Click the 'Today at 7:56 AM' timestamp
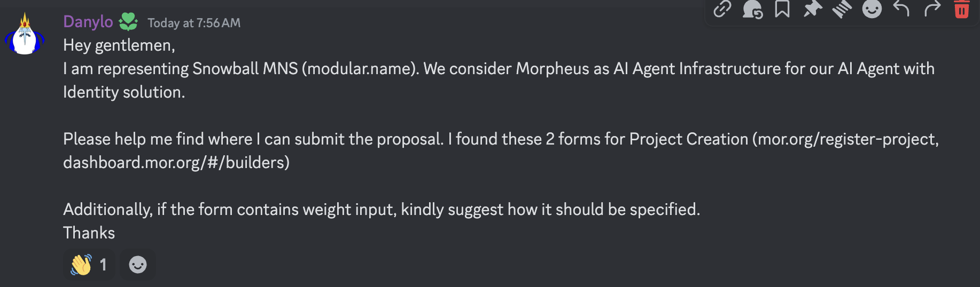The height and width of the screenshot is (287, 980). tap(194, 23)
